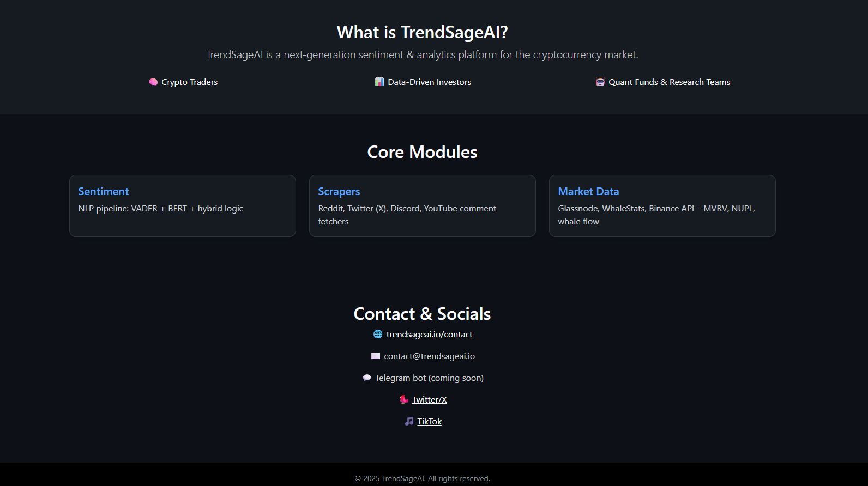Click the contact@trendsageai.io email text

(430, 356)
